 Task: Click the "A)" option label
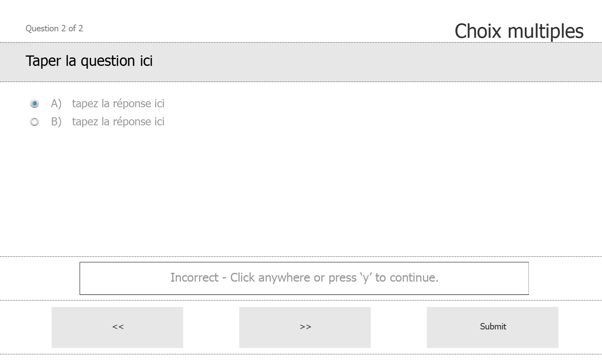[56, 104]
